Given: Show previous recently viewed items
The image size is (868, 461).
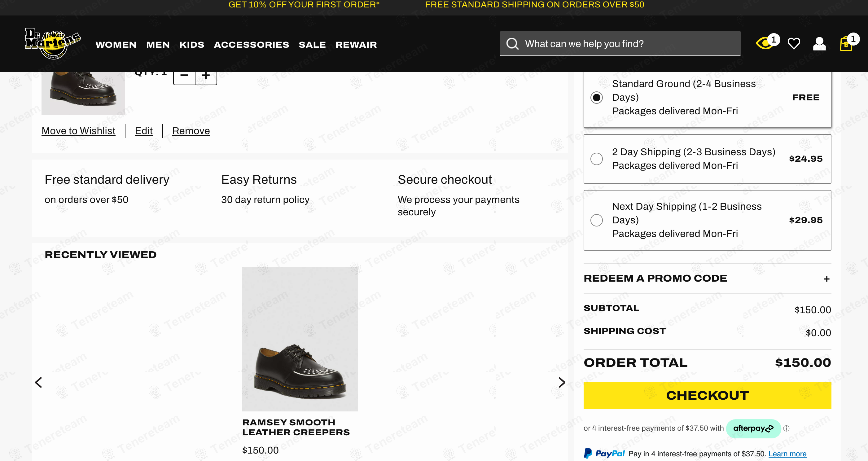Looking at the screenshot, I should [x=39, y=382].
